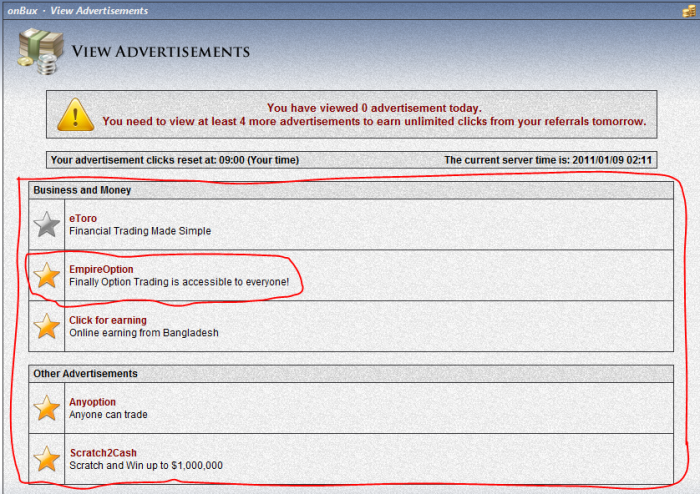The width and height of the screenshot is (700, 494).
Task: Click the gold coins icon in title bar
Action: (689, 11)
